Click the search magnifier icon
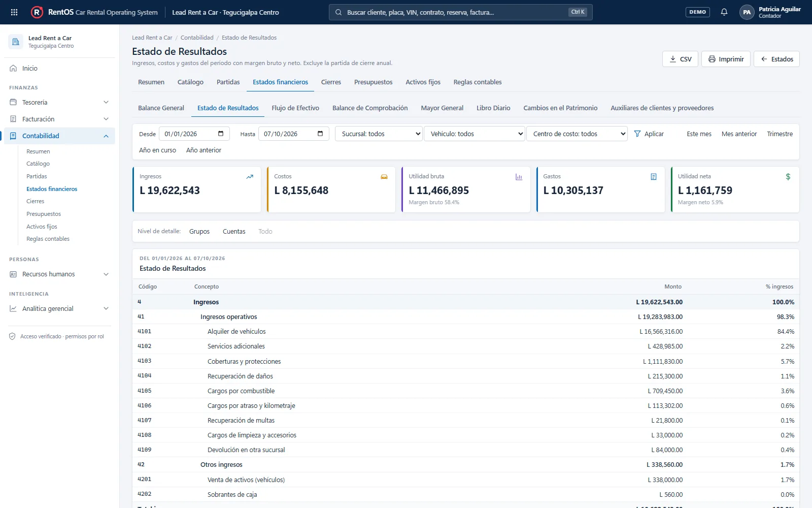812x508 pixels. click(x=339, y=12)
